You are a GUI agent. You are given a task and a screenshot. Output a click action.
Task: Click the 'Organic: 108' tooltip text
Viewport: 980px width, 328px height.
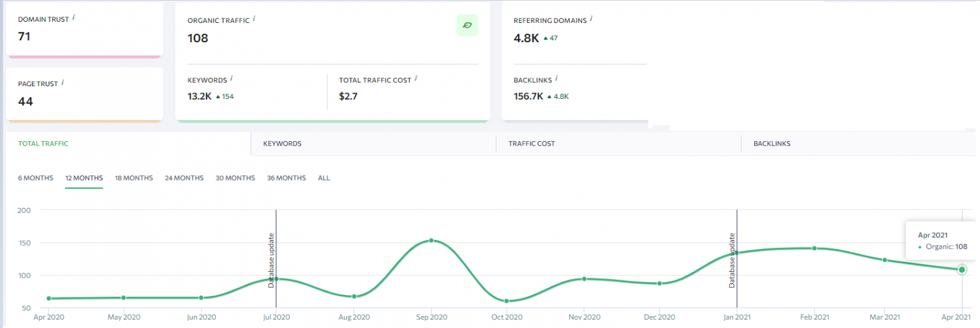[946, 247]
